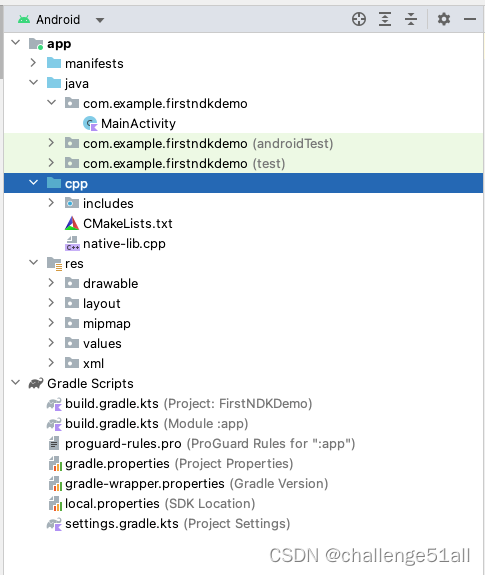Select the manifests folder label
The image size is (485, 575).
(94, 63)
